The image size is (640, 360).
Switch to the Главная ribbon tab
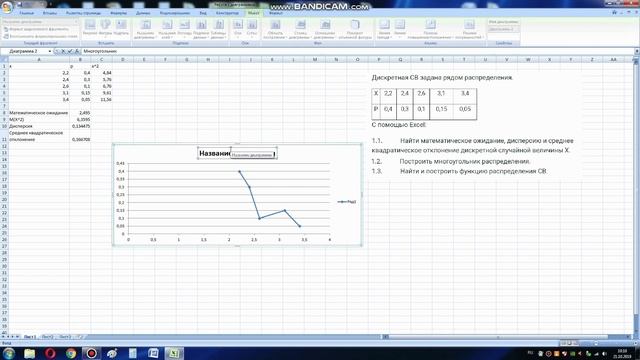[27, 13]
